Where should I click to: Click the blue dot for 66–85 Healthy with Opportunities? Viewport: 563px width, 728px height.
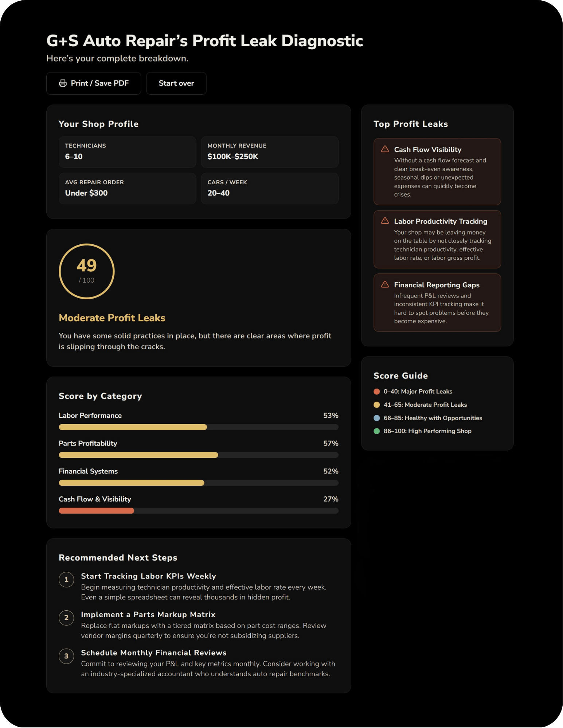tap(377, 418)
